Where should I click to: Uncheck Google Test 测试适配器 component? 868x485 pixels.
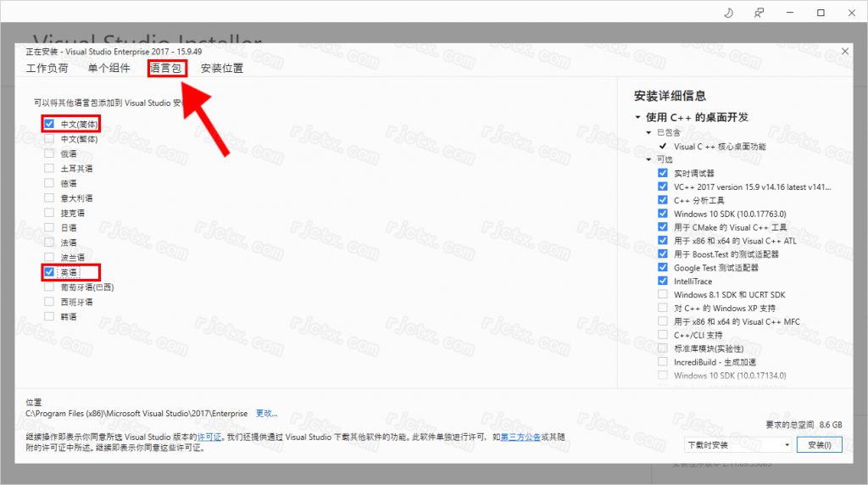pos(663,268)
